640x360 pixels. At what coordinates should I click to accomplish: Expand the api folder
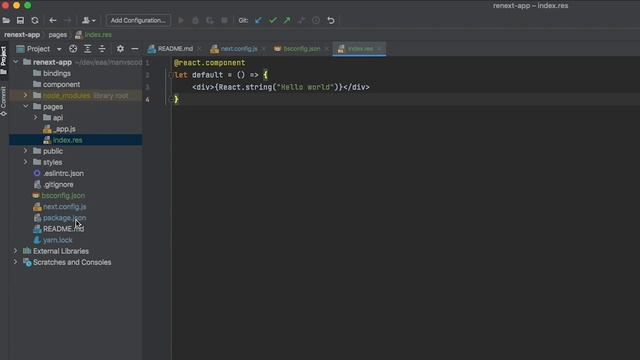click(36, 118)
